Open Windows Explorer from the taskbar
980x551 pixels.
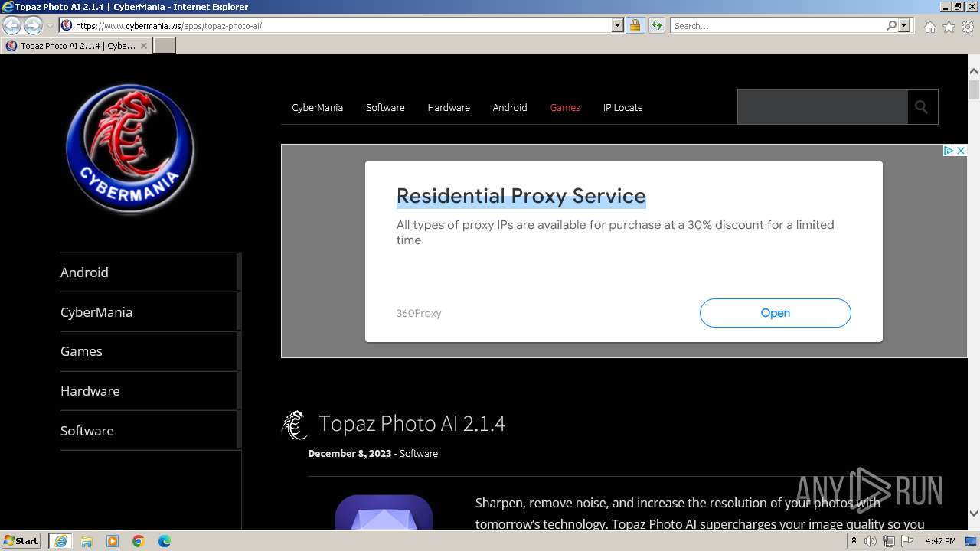tap(87, 541)
